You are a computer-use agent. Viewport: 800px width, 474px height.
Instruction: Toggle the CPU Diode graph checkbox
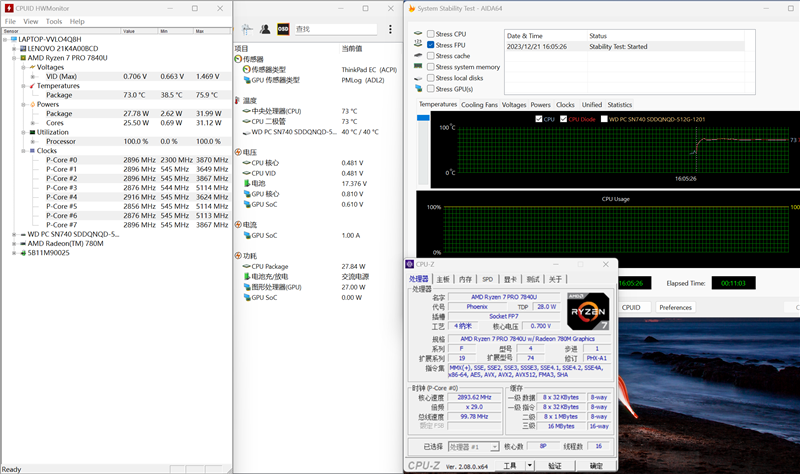point(563,119)
